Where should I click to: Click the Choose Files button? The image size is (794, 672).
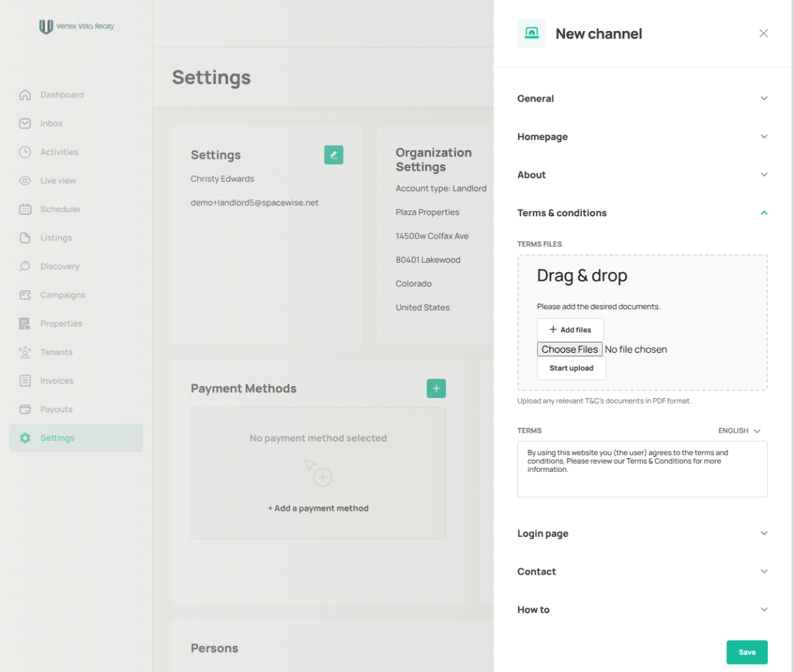pyautogui.click(x=569, y=350)
